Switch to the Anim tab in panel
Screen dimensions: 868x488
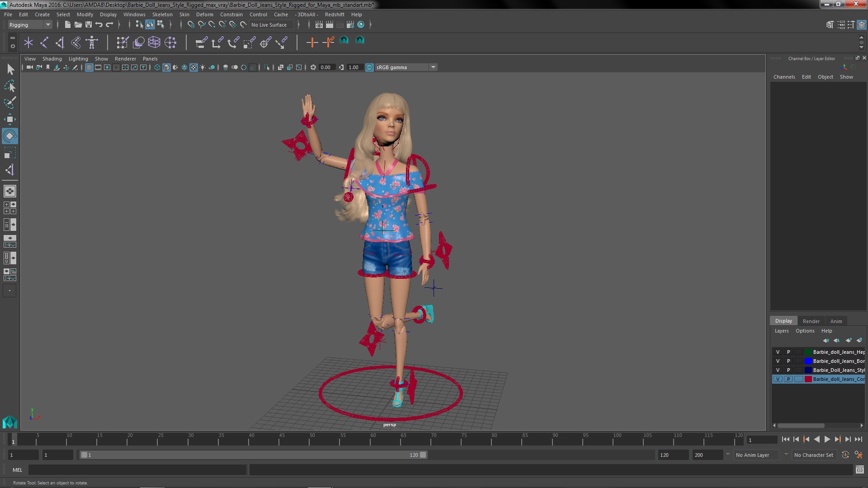click(836, 320)
